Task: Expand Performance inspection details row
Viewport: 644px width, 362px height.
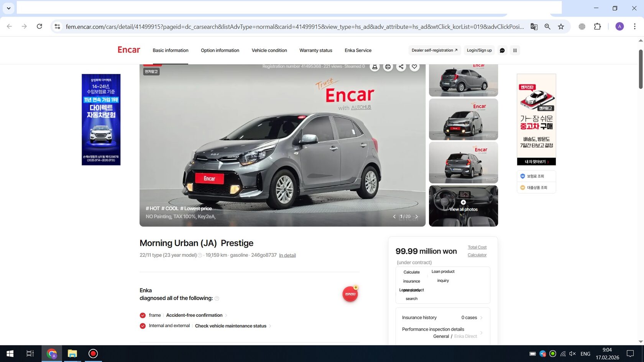Action: (x=443, y=333)
